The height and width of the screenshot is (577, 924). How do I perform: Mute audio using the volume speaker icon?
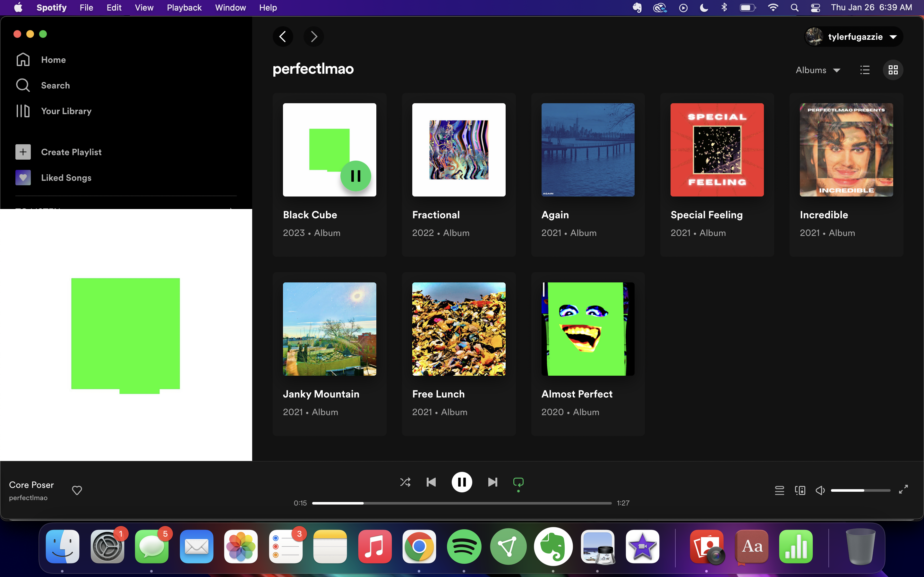click(820, 490)
